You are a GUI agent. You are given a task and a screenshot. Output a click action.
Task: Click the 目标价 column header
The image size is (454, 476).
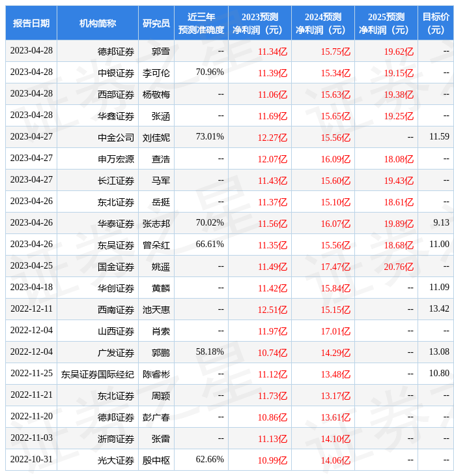[x=436, y=23]
